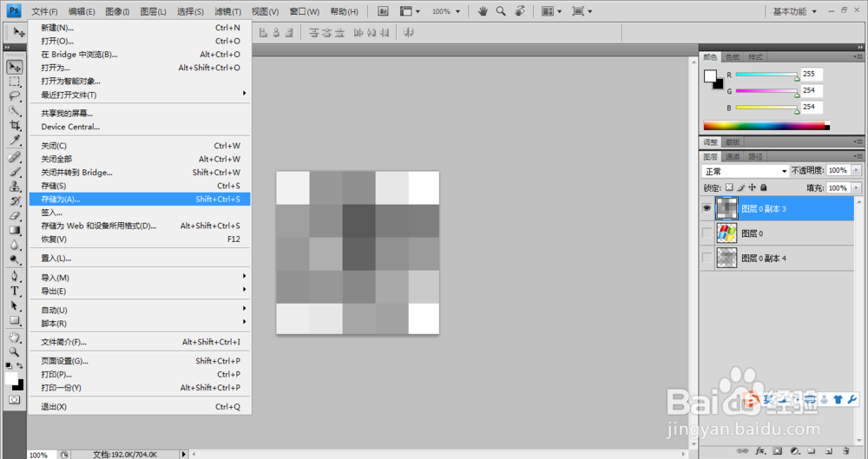Select the Rectangular Marquee tool
The image size is (868, 459).
coord(15,82)
